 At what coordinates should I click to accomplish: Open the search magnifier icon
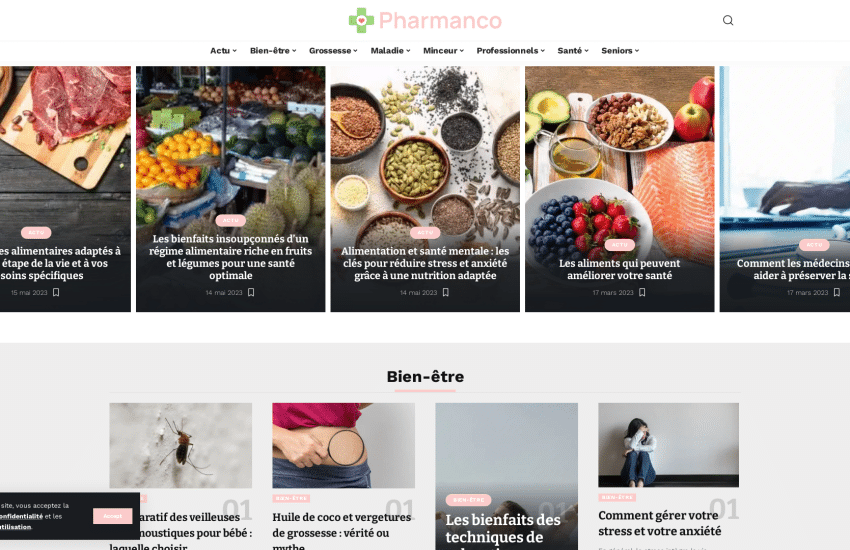(x=727, y=21)
